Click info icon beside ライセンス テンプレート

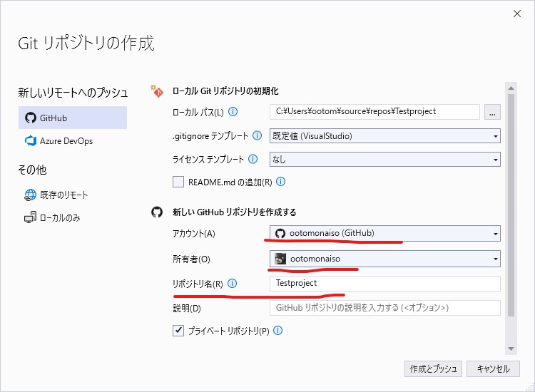252,159
